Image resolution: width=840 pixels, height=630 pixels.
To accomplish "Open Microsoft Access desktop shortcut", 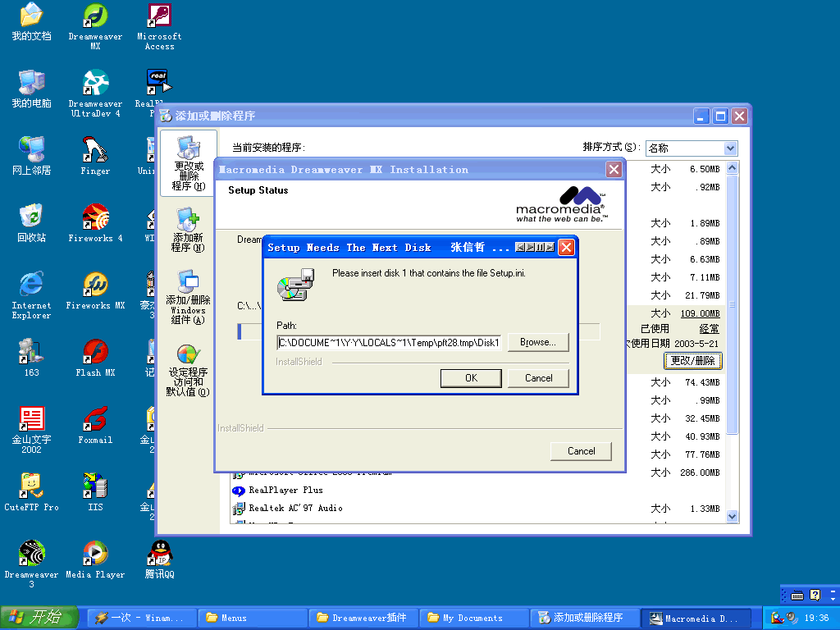I will [x=159, y=18].
